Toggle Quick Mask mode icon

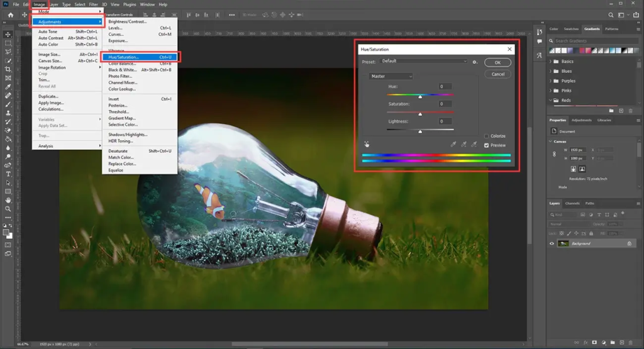(x=8, y=245)
